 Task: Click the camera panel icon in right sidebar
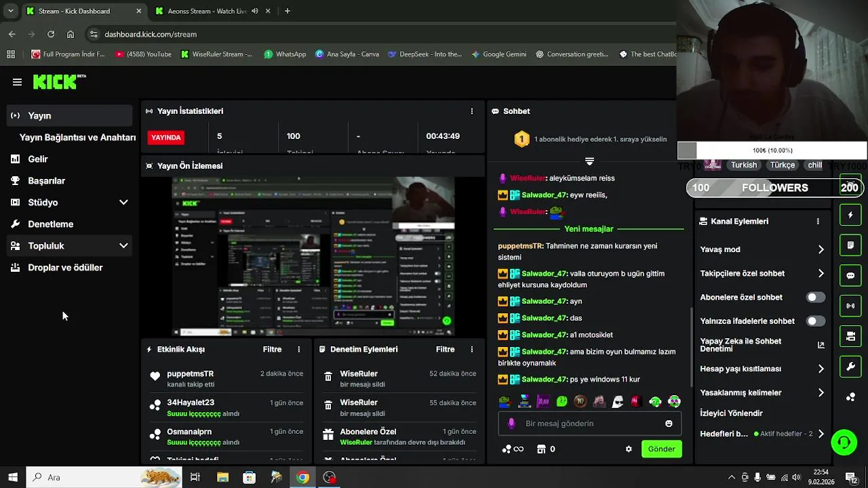tap(850, 336)
